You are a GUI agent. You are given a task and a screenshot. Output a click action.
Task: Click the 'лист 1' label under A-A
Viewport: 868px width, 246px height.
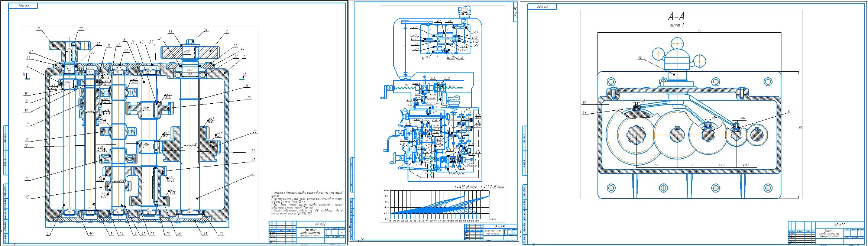pyautogui.click(x=676, y=26)
